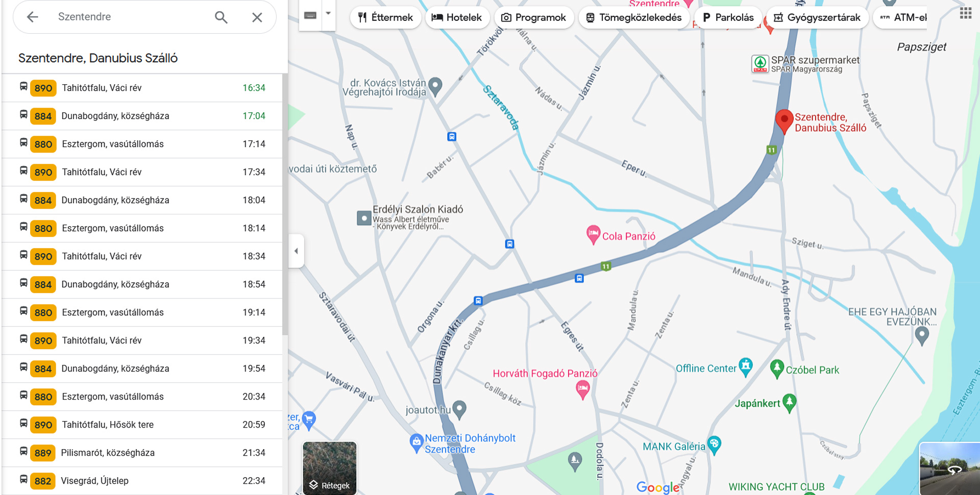The image size is (980, 495).
Task: Click the Czóbel Park green pin
Action: pyautogui.click(x=777, y=369)
